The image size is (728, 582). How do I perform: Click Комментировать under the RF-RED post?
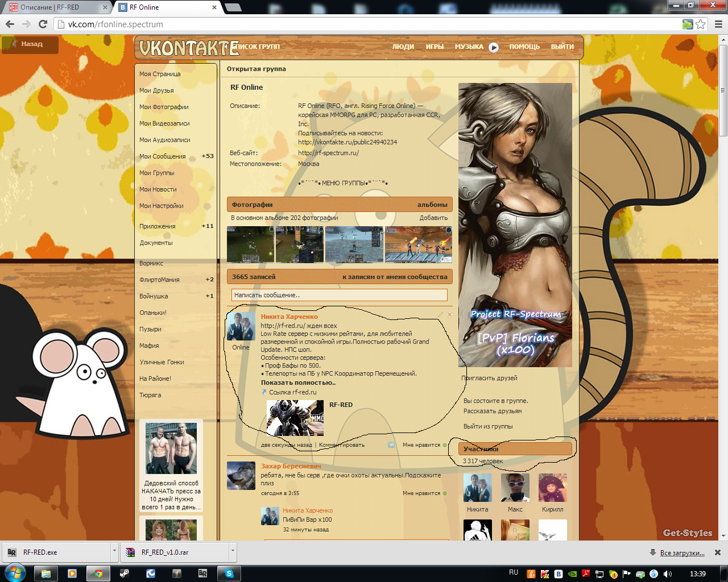click(x=342, y=445)
